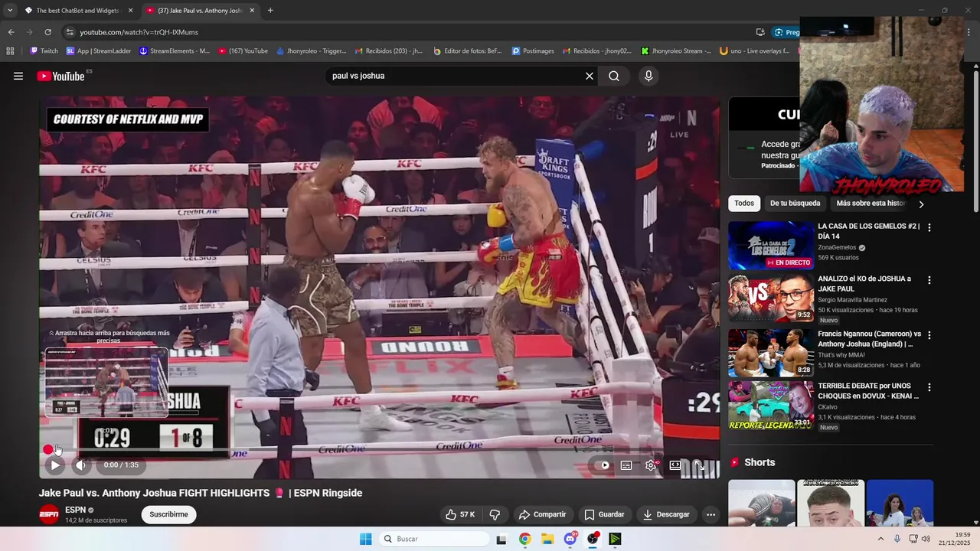The width and height of the screenshot is (980, 551).
Task: Open Francis Ngannou vs Anthony Joshua thumbnail
Action: pos(771,354)
